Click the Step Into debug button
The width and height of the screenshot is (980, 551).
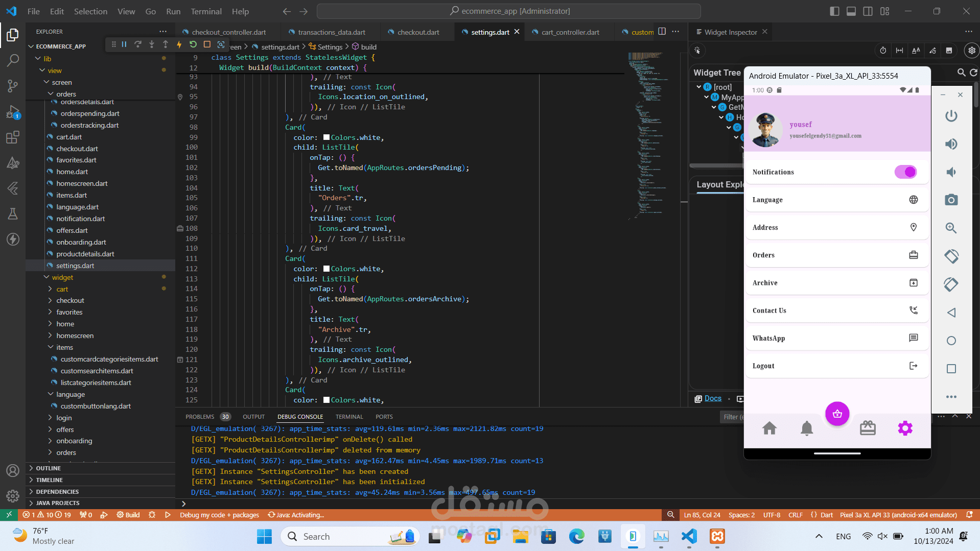point(152,44)
